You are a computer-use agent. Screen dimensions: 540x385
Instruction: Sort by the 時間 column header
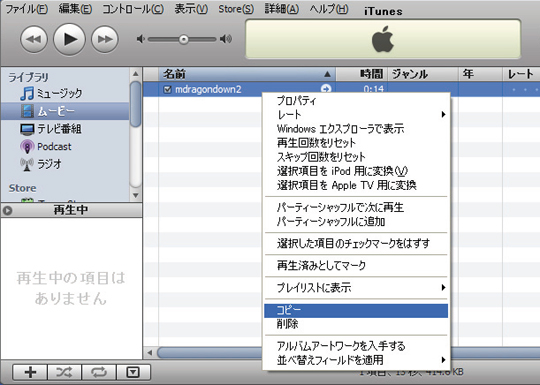(x=362, y=74)
